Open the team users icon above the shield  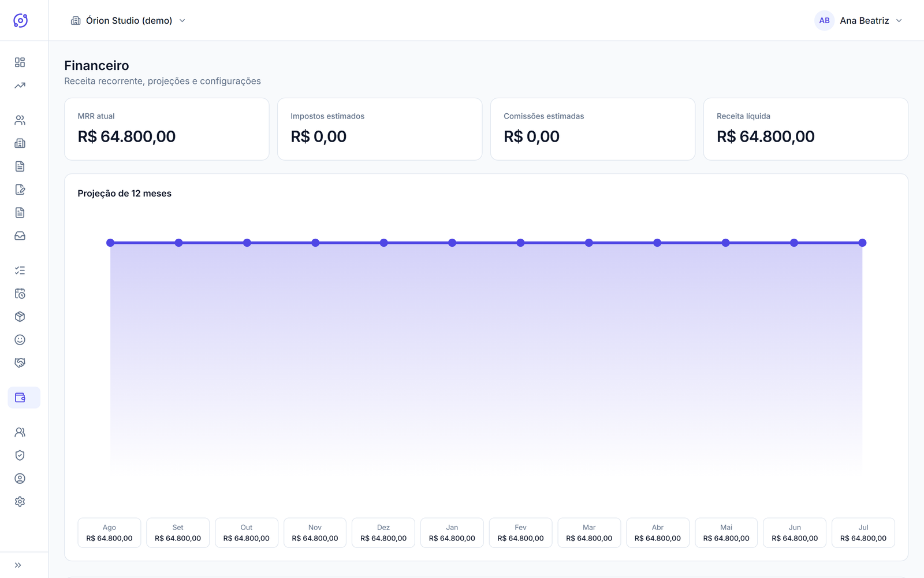[x=20, y=432]
